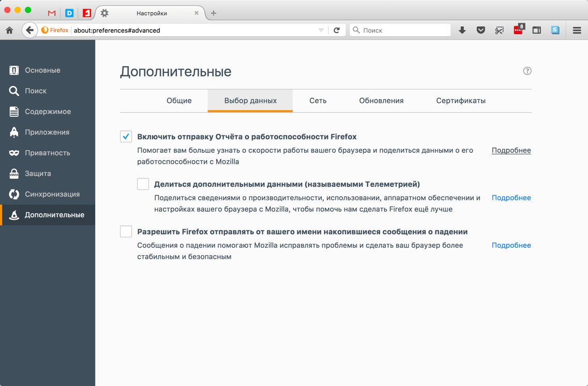
Task: Open the blue D pinned tab
Action: (69, 13)
